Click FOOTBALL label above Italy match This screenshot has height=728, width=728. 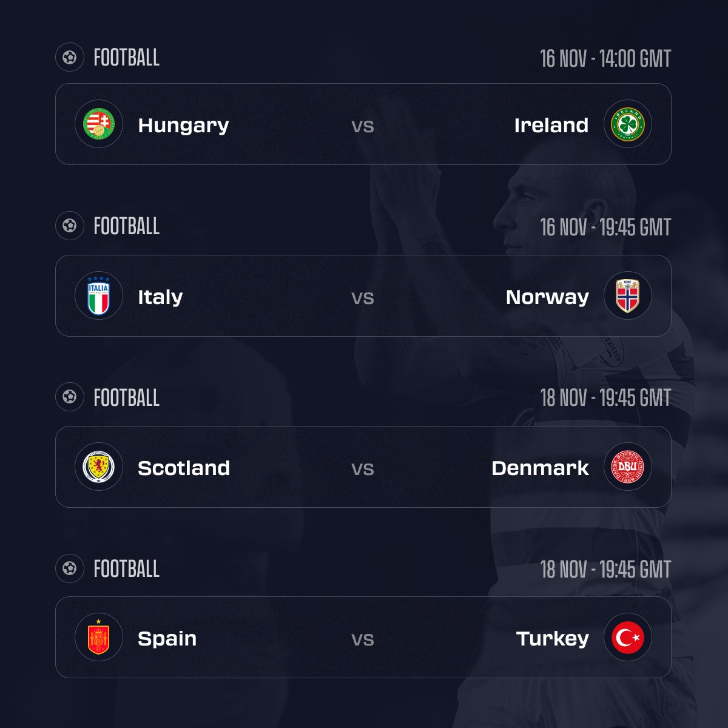[x=126, y=226]
